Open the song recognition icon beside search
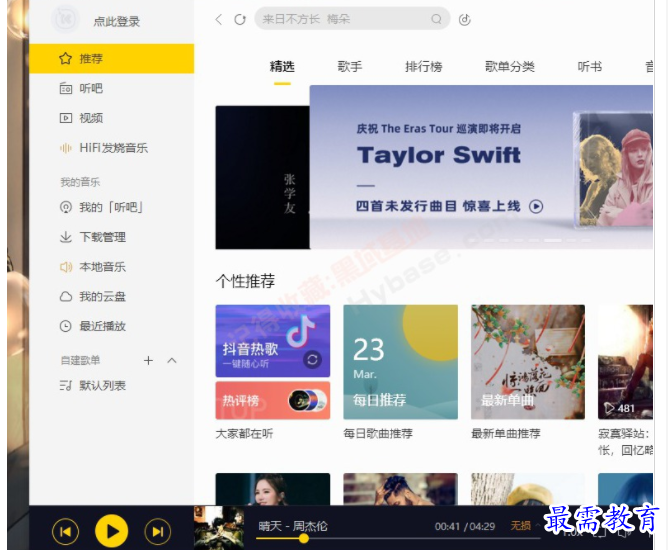 pos(464,20)
